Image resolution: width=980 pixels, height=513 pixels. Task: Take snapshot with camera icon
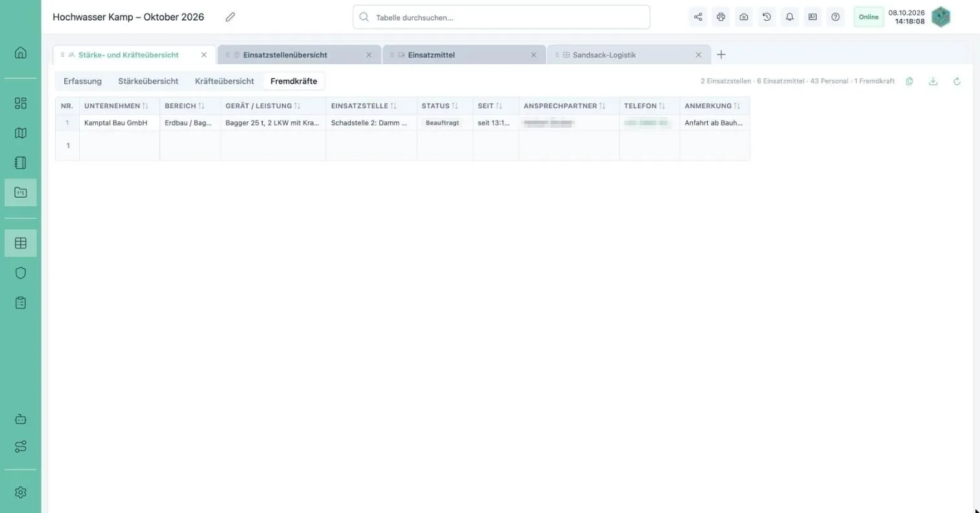tap(744, 17)
